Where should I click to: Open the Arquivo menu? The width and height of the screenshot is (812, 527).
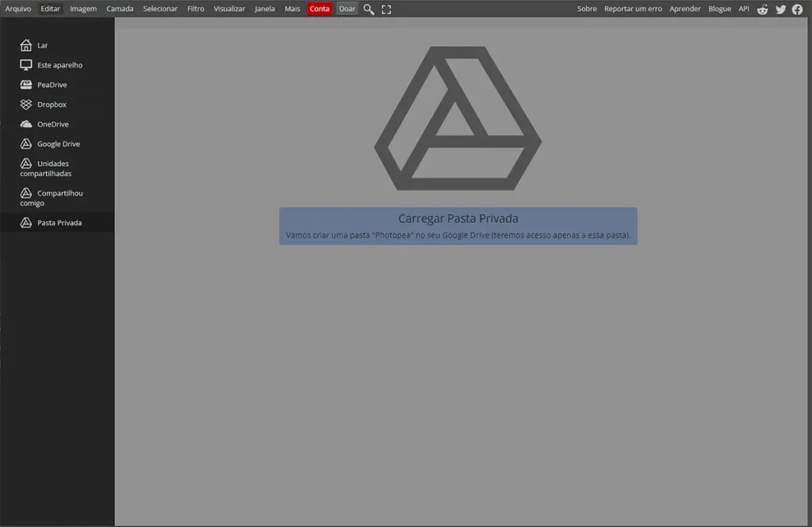coord(18,9)
